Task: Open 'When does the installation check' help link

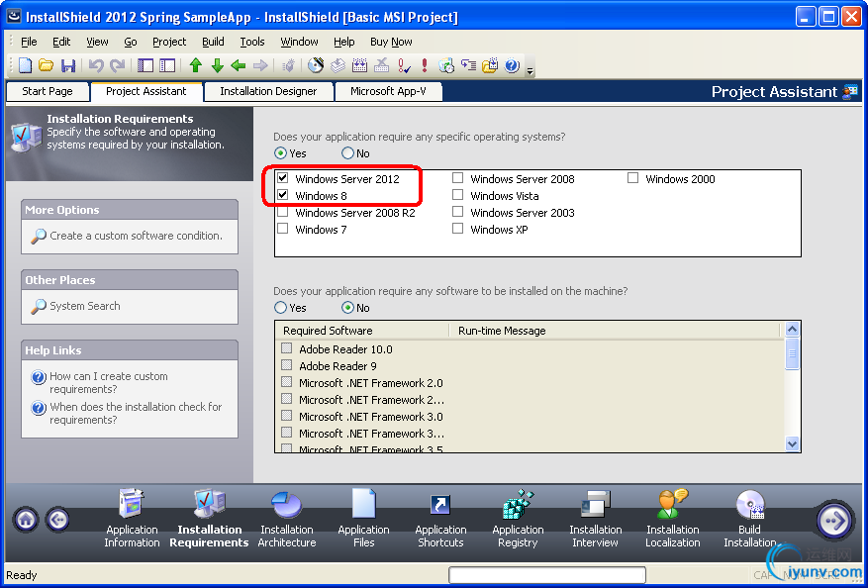Action: point(136,413)
